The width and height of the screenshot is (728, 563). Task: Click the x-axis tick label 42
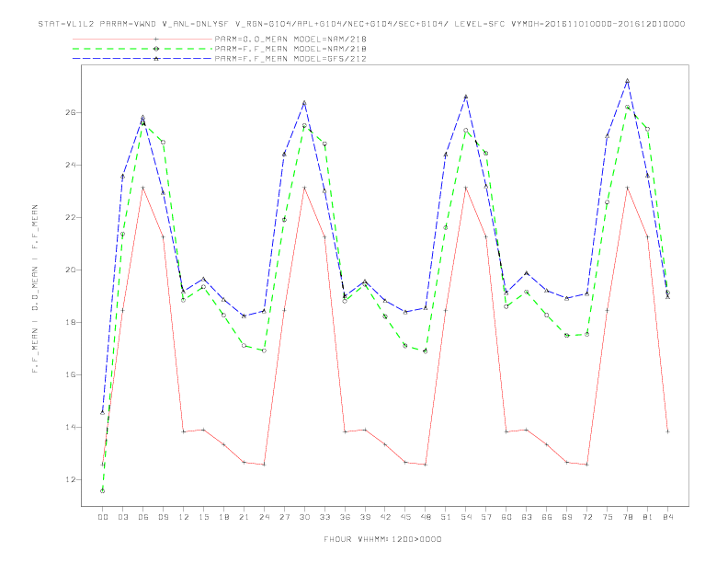tap(385, 517)
